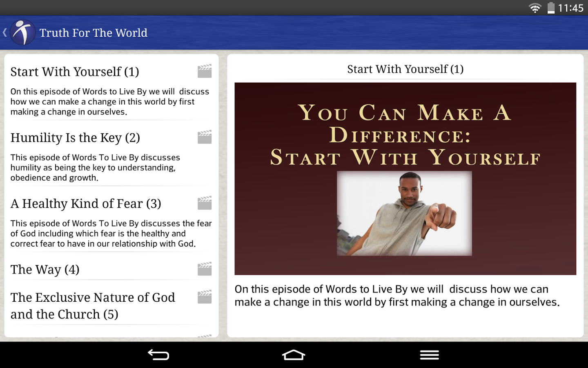Tap the 11:45 clock in the status bar
The width and height of the screenshot is (588, 368).
[x=570, y=8]
